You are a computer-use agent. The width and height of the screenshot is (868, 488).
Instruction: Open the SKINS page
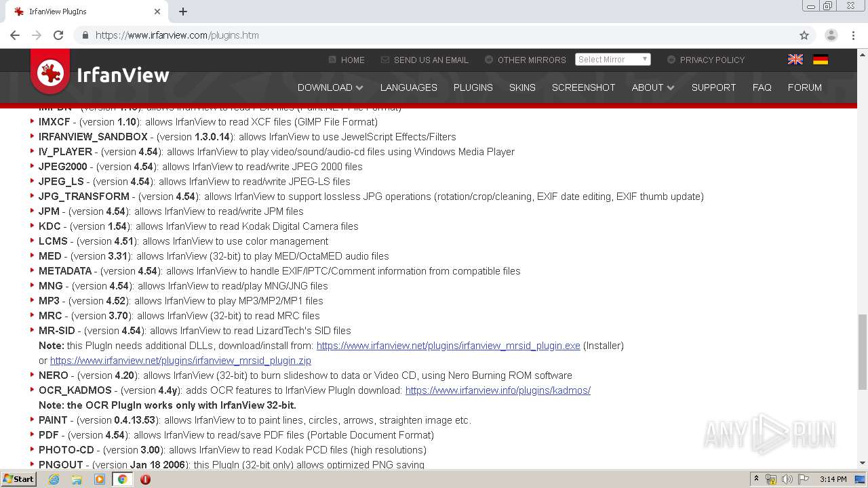pyautogui.click(x=522, y=87)
